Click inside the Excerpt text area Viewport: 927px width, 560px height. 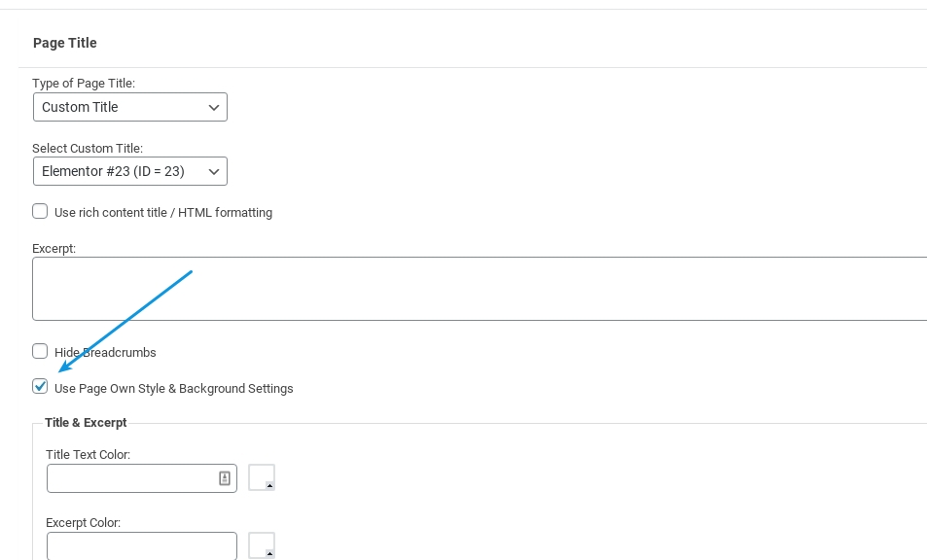pyautogui.click(x=477, y=289)
